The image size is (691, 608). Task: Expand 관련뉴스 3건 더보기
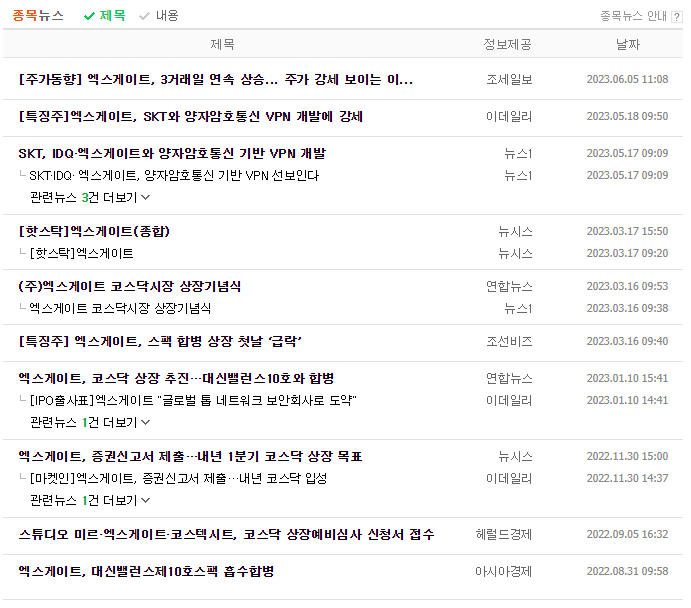point(90,197)
